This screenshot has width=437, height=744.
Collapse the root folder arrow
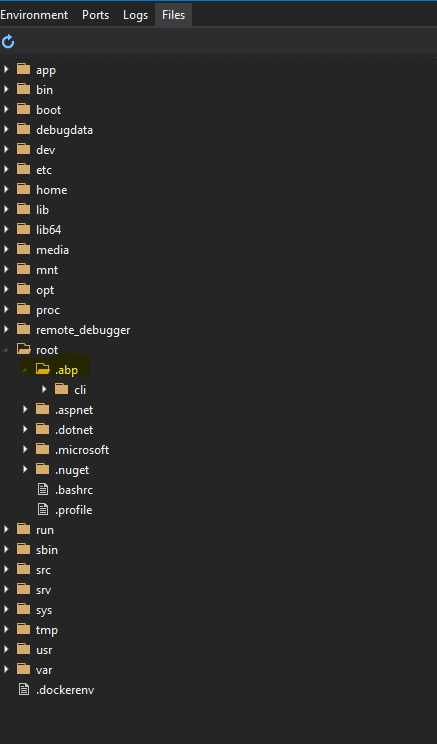click(6, 350)
